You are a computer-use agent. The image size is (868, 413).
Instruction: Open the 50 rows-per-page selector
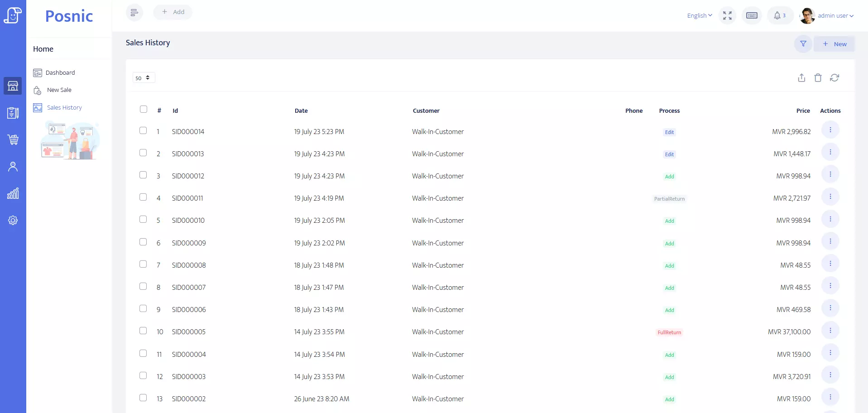pyautogui.click(x=144, y=78)
